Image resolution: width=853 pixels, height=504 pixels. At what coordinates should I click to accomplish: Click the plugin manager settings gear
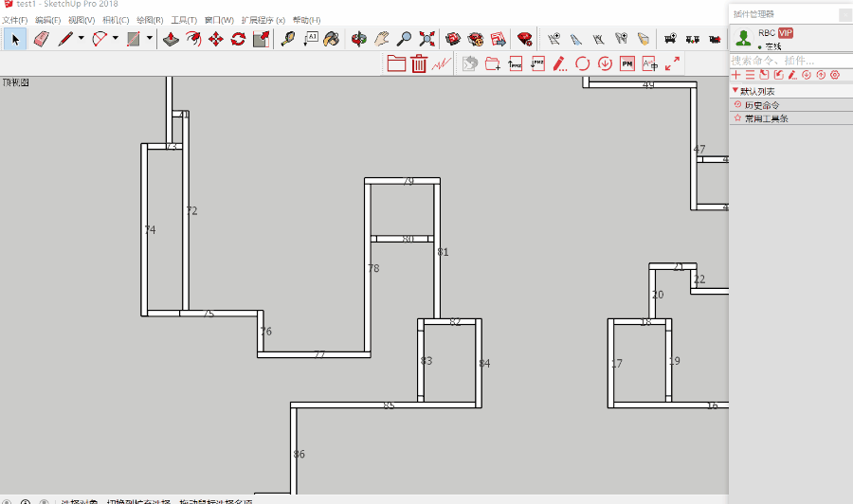pyautogui.click(x=835, y=75)
